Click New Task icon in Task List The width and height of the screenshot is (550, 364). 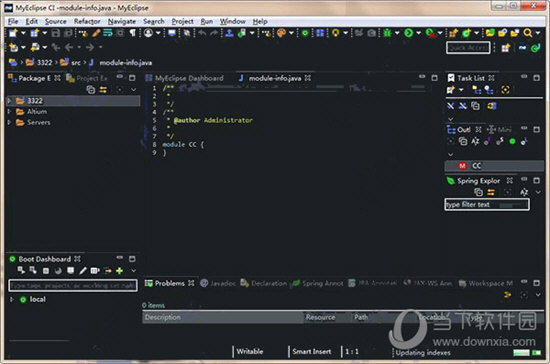[x=451, y=90]
